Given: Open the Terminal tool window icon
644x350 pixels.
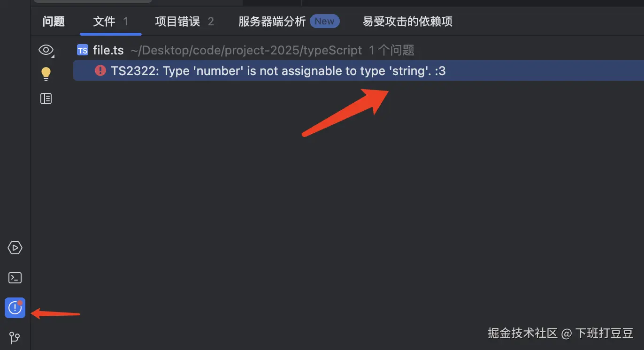Looking at the screenshot, I should click(15, 278).
